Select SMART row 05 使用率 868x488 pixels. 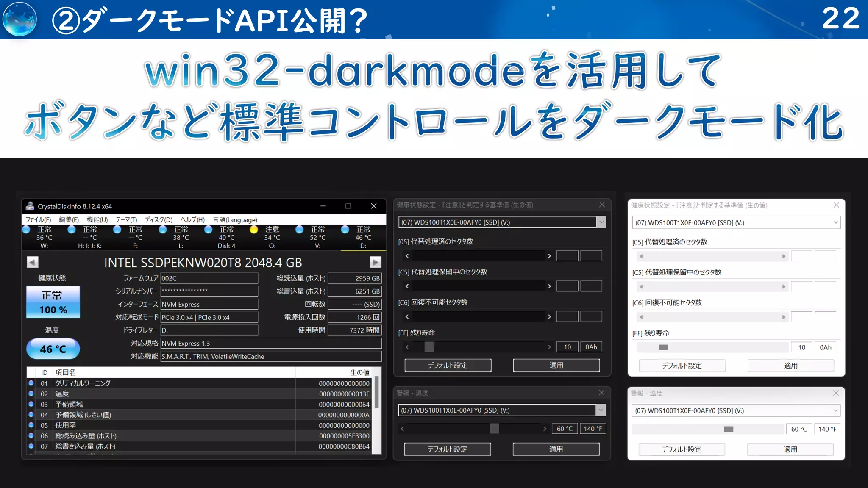(x=199, y=425)
